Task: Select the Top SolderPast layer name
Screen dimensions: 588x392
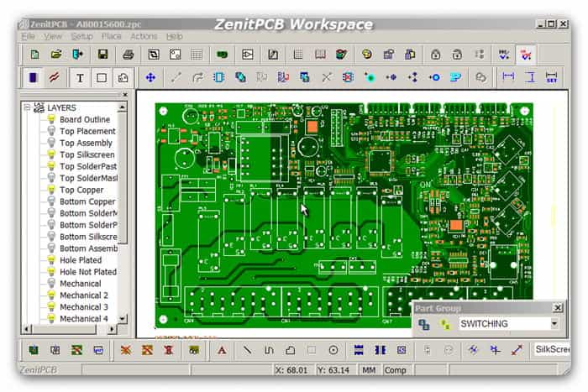Action: (x=88, y=166)
